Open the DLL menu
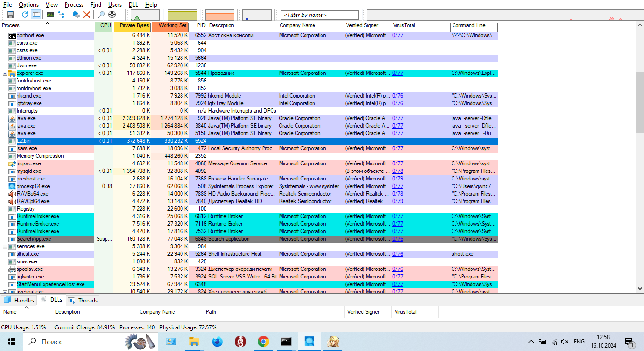Image resolution: width=644 pixels, height=351 pixels. coord(133,4)
